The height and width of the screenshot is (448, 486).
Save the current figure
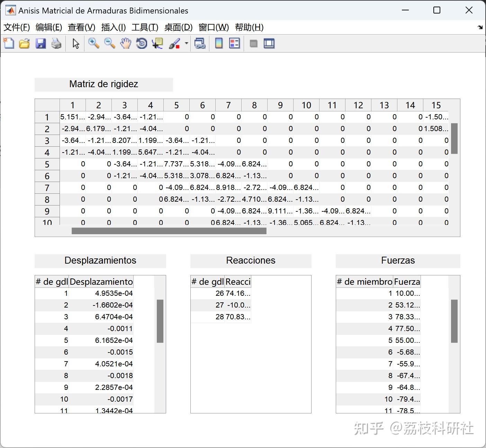coord(40,43)
